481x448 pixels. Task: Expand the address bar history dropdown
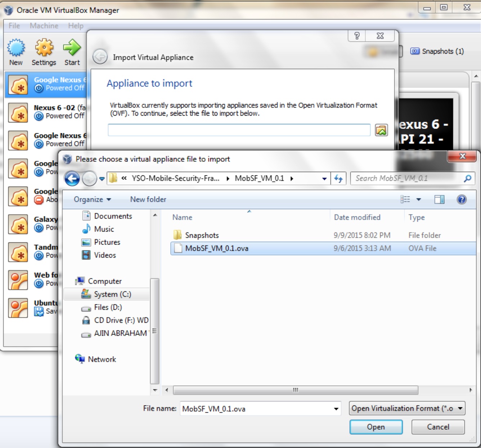(324, 179)
